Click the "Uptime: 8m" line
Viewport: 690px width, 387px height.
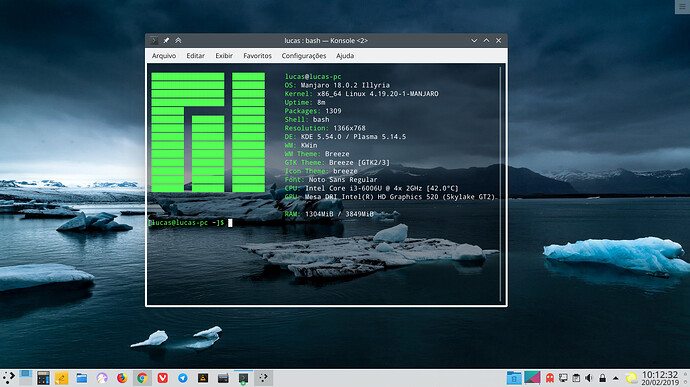pyautogui.click(x=305, y=103)
